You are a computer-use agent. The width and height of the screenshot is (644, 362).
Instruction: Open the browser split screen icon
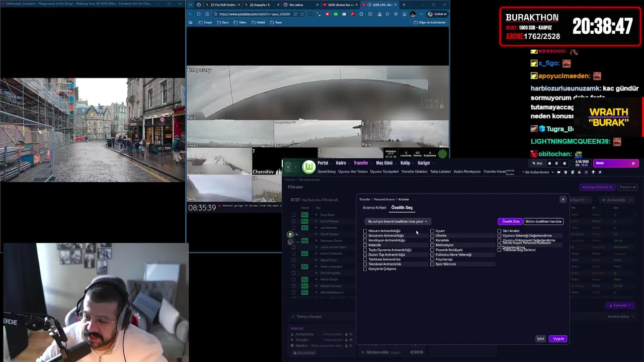point(370,14)
